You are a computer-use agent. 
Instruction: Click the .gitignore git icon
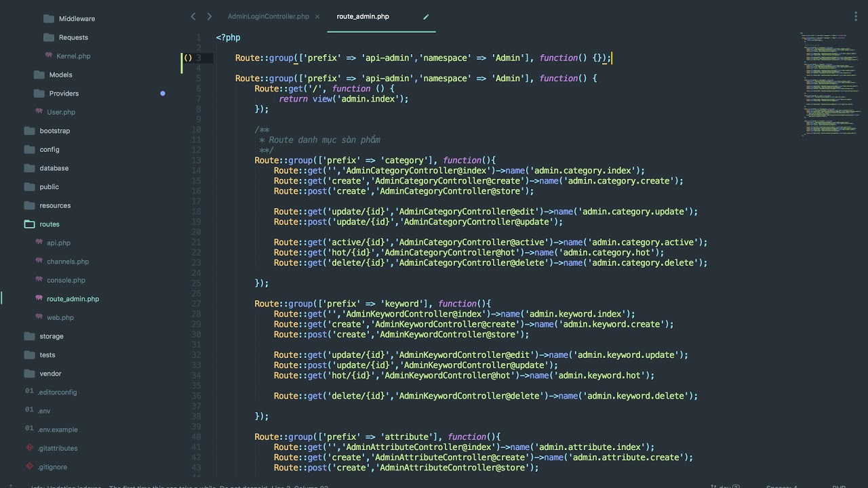tap(29, 466)
